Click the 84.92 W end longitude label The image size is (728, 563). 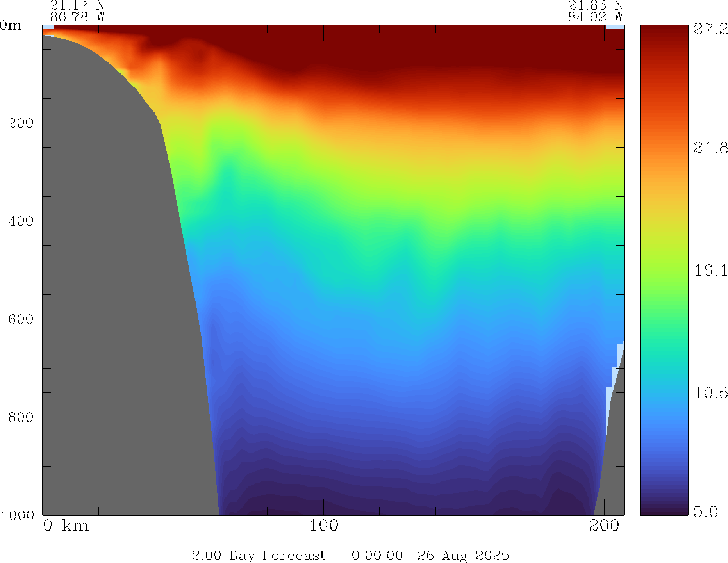coord(595,17)
